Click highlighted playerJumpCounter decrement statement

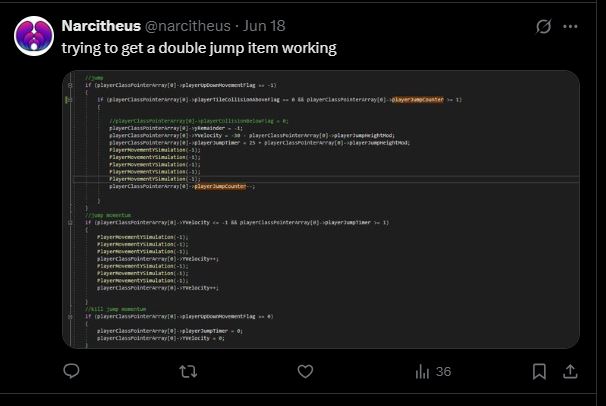220,186
